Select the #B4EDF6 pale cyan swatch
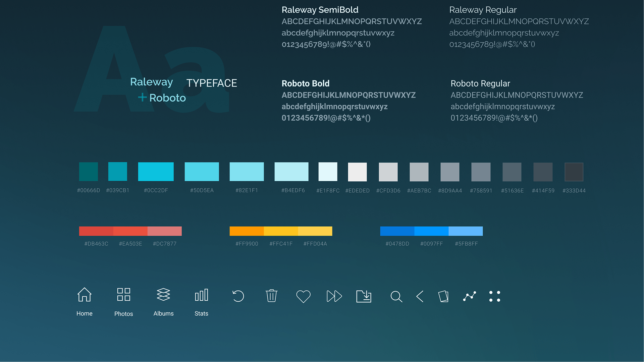This screenshot has width=644, height=362. click(291, 172)
